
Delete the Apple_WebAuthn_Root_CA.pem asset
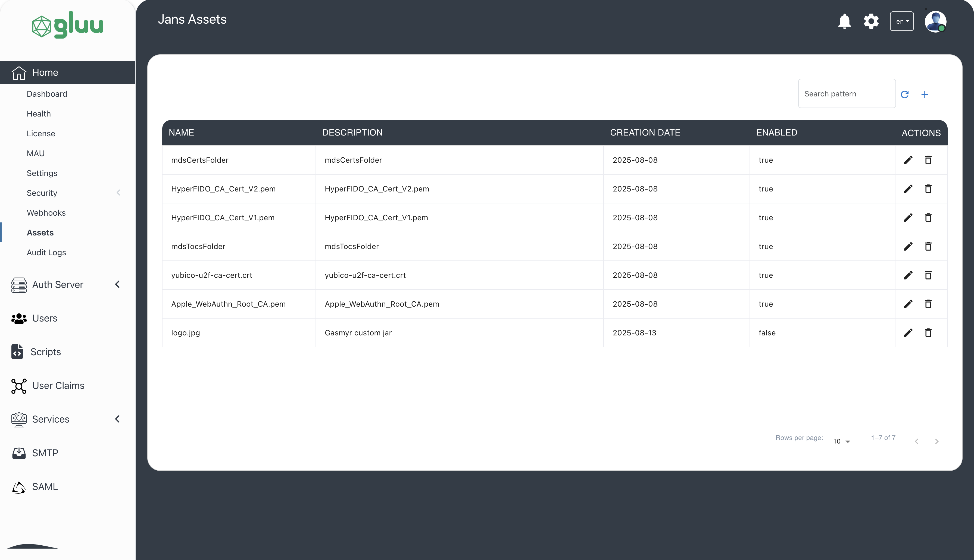928,304
